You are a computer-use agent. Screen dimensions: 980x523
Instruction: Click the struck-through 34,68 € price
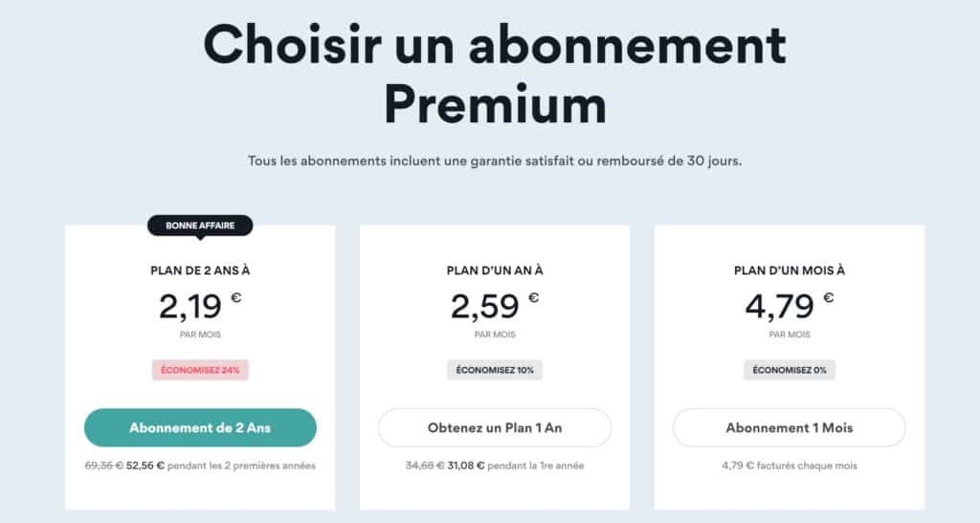coord(424,466)
